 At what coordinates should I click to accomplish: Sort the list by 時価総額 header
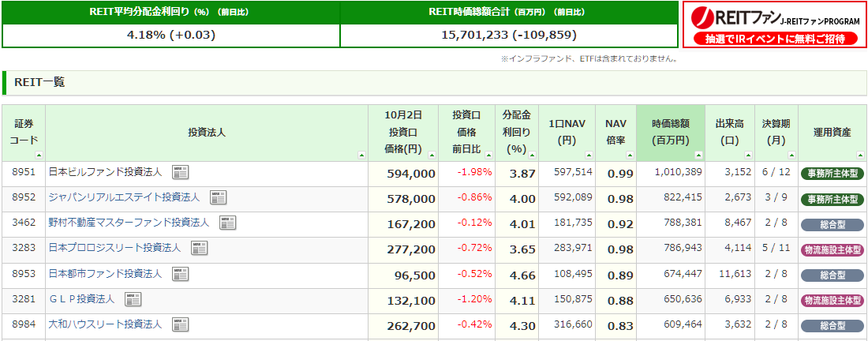click(671, 133)
